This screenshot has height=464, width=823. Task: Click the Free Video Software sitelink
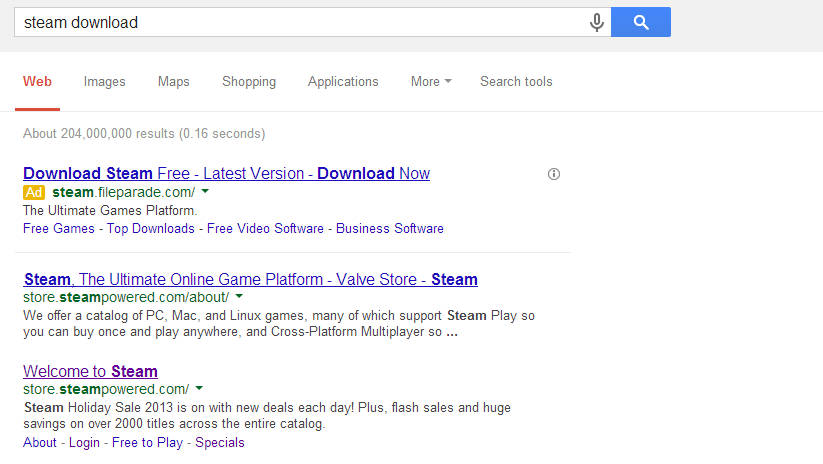(265, 229)
